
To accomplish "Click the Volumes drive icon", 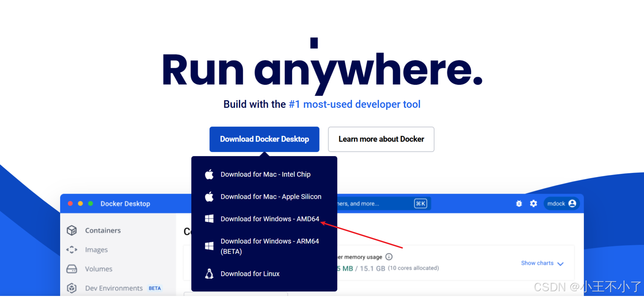I will click(x=72, y=269).
